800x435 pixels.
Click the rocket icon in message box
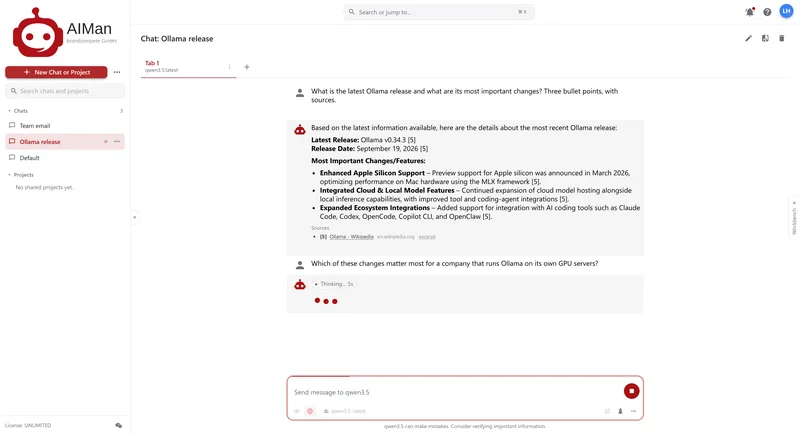(x=620, y=411)
